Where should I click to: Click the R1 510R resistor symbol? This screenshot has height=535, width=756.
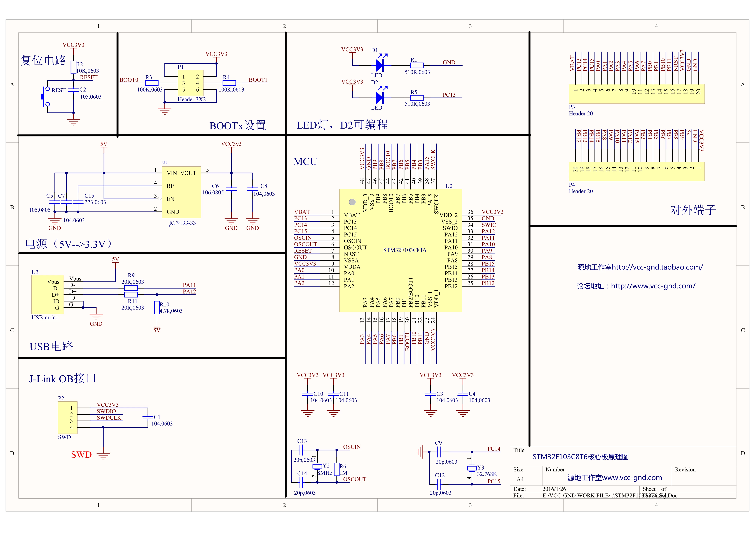click(x=417, y=65)
